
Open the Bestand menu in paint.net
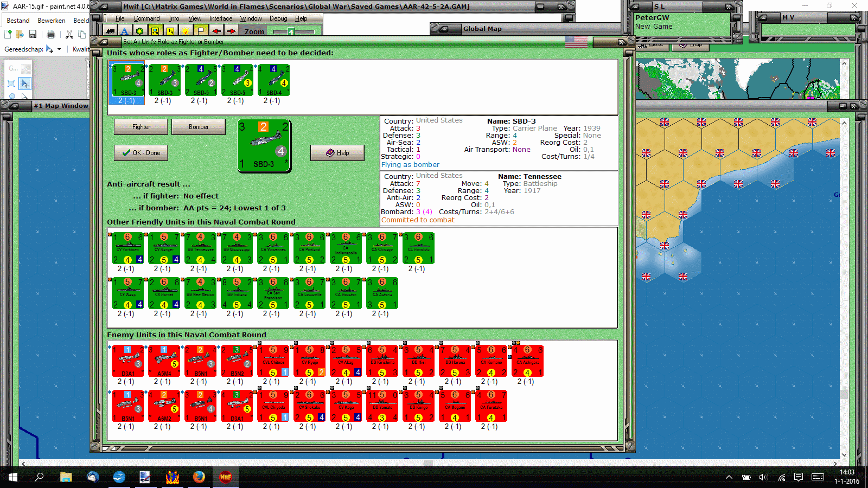[x=18, y=21]
